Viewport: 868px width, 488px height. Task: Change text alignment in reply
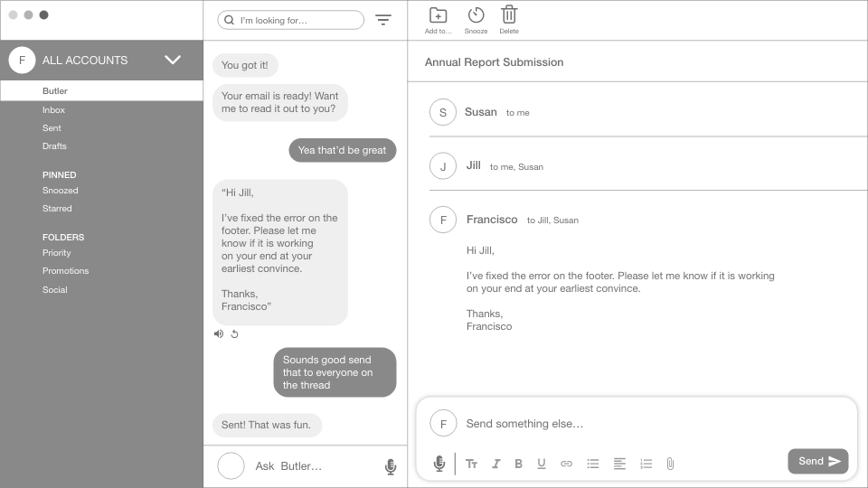(x=619, y=464)
